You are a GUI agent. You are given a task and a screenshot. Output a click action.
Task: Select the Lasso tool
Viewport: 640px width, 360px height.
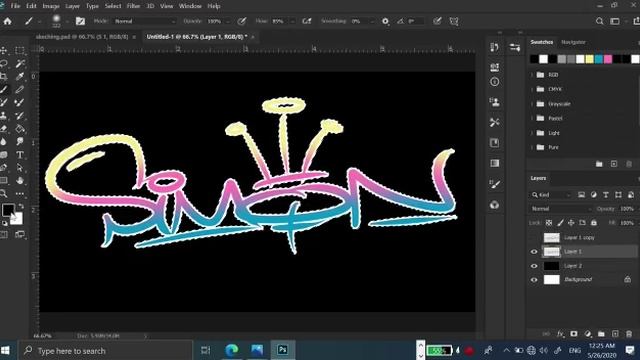click(4, 63)
